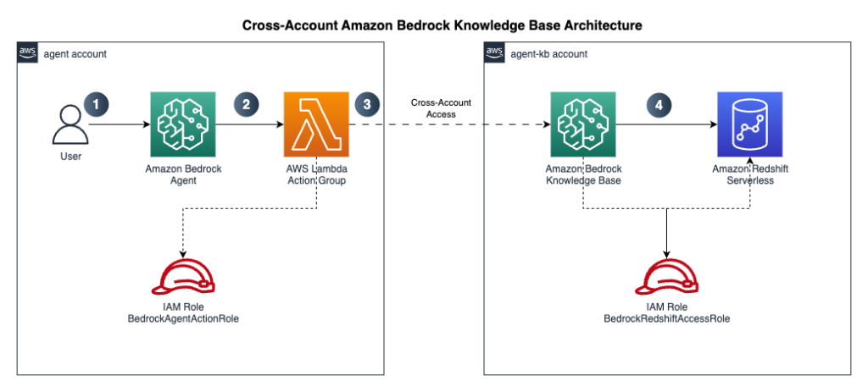Click the orange AWS Lambda icon

[x=316, y=124]
